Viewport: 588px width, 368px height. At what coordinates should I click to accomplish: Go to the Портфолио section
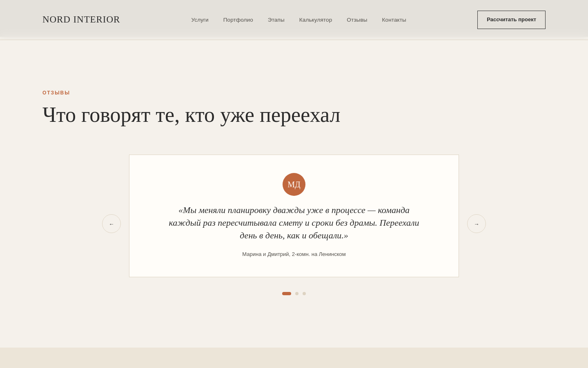coord(238,20)
